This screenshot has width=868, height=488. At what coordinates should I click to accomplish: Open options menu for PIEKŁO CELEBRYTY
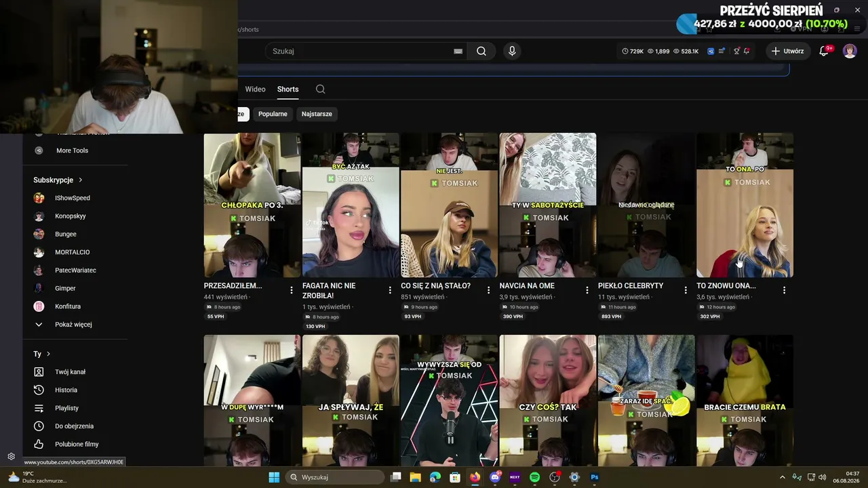click(686, 290)
